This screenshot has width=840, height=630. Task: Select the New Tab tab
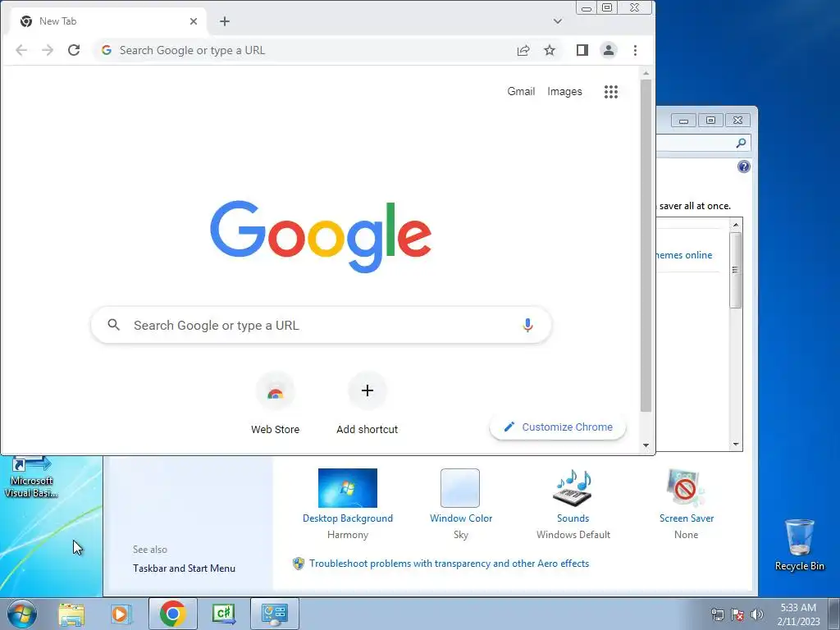click(109, 21)
